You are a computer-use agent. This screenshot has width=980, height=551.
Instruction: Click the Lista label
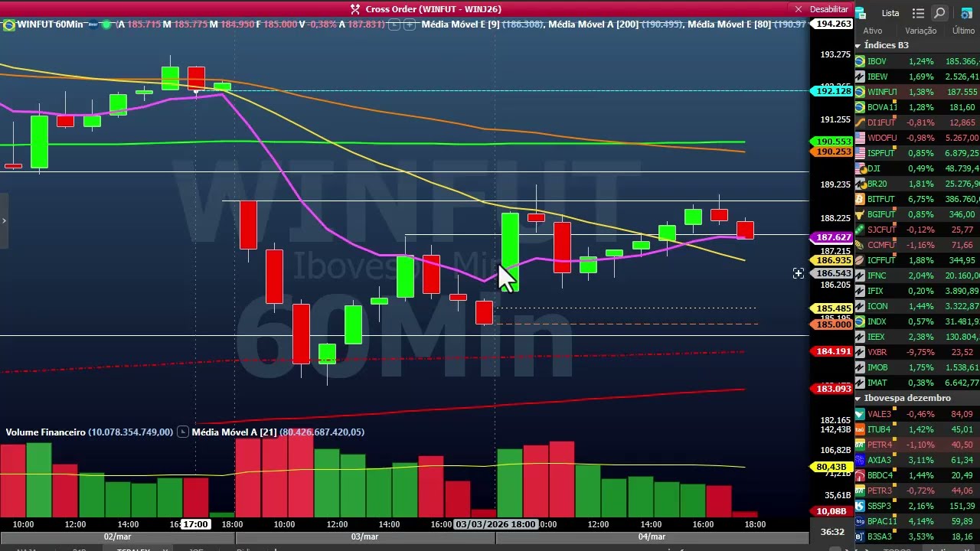point(890,13)
